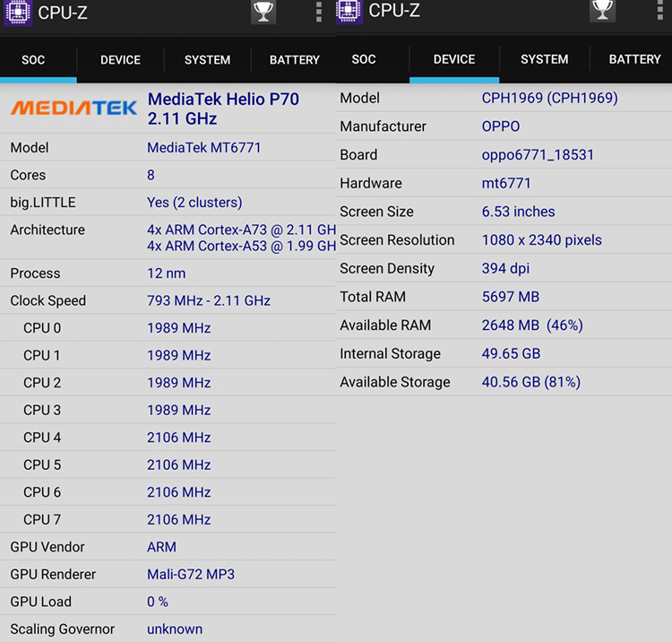672x642 pixels.
Task: Tap the 394 dpi density value
Action: [505, 268]
